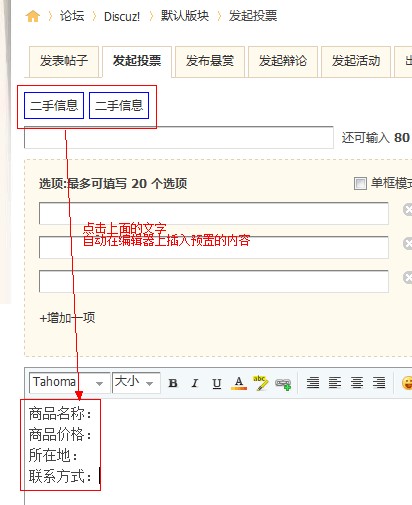Switch to the 发表帖子 tab
Screen dimensions: 412x505
tap(64, 61)
